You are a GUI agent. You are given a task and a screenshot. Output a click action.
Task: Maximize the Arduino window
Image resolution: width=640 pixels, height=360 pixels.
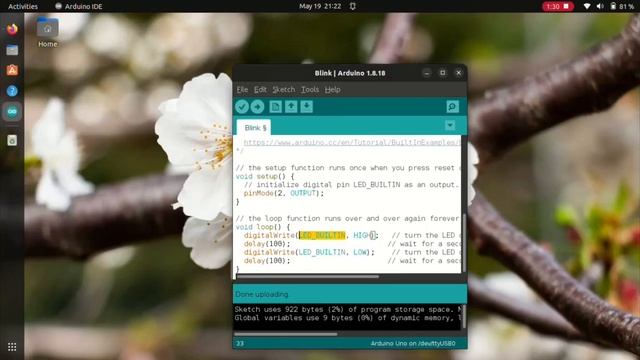click(x=442, y=73)
